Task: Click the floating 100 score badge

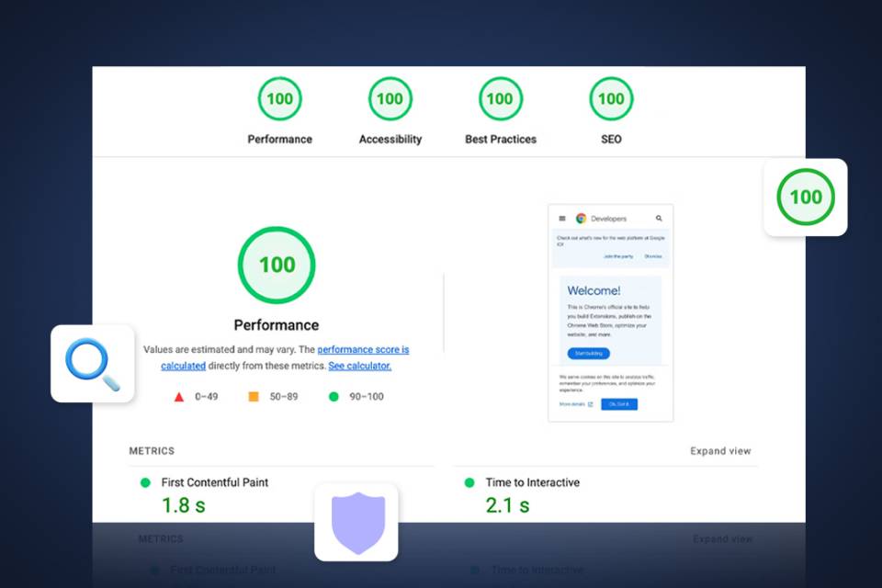Action: click(x=805, y=196)
